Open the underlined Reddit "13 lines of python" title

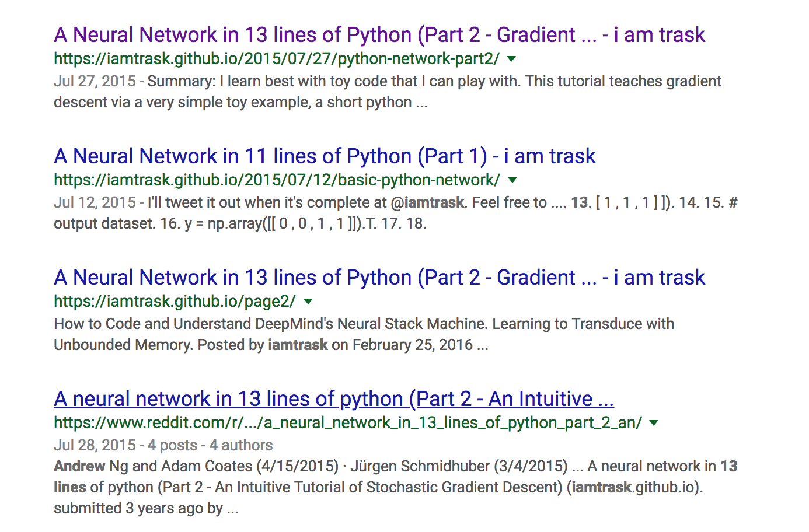[333, 399]
